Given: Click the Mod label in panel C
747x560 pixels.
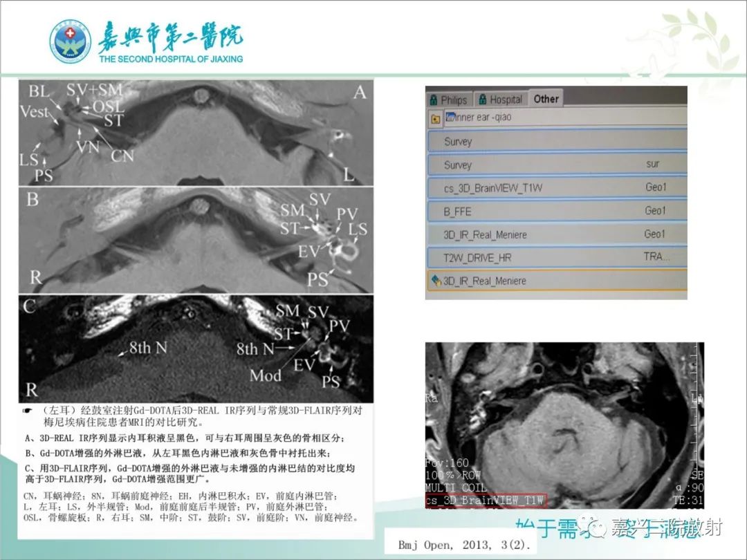Looking at the screenshot, I should pos(266,375).
